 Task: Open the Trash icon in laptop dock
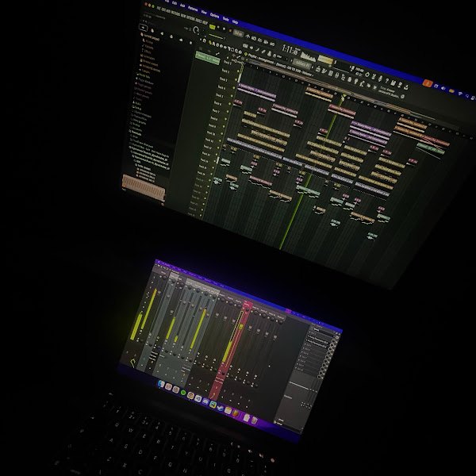tap(255, 420)
